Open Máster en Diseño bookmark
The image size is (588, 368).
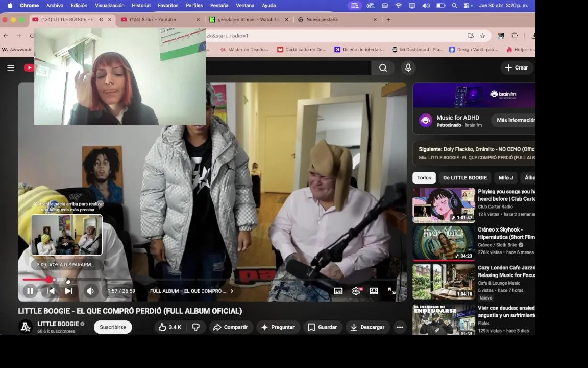pos(244,49)
